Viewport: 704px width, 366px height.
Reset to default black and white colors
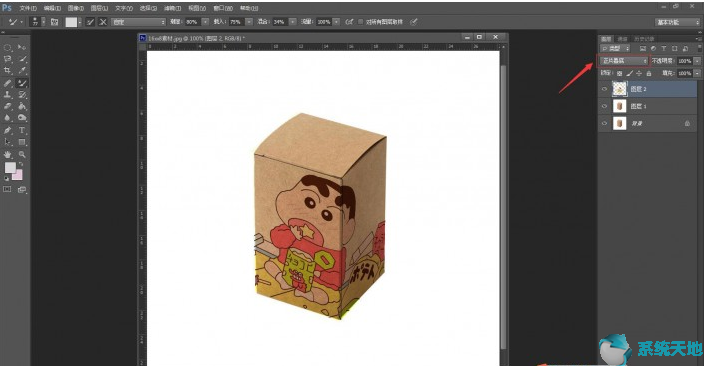pyautogui.click(x=6, y=178)
